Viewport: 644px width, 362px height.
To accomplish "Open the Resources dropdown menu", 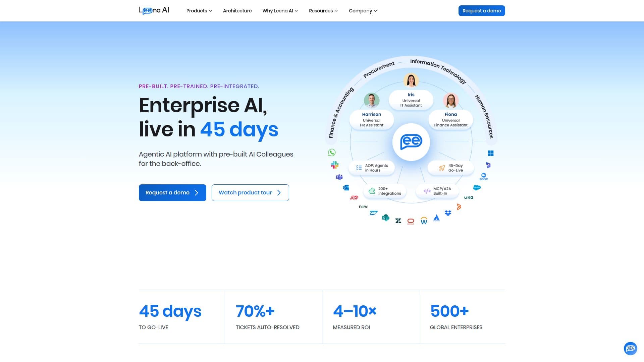I will pyautogui.click(x=323, y=11).
